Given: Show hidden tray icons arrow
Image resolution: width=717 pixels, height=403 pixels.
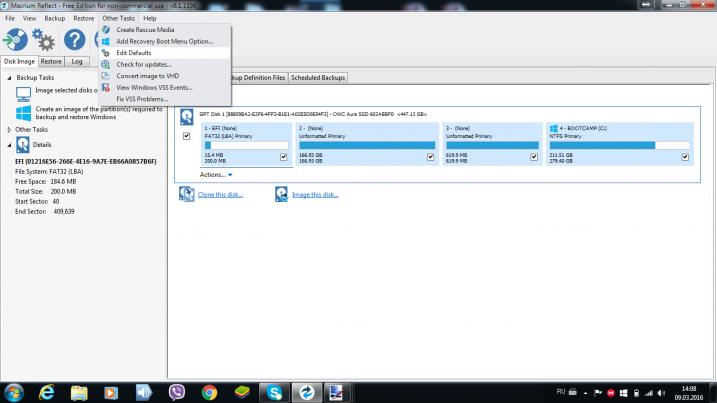Looking at the screenshot, I should pos(585,393).
